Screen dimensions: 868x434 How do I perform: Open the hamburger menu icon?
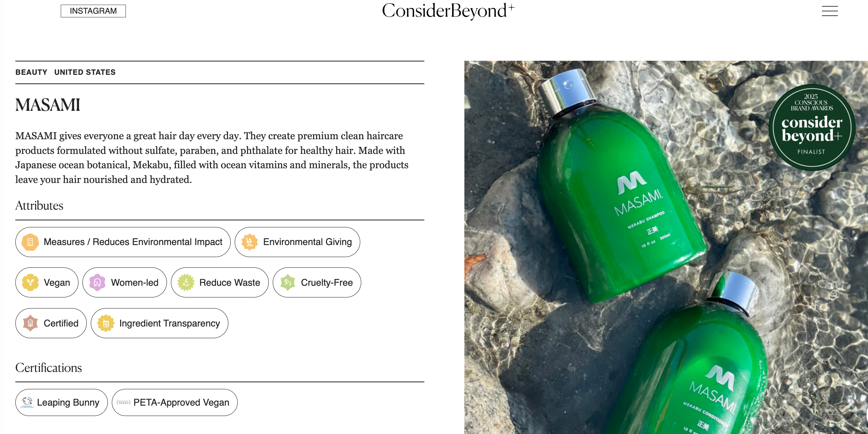point(829,11)
